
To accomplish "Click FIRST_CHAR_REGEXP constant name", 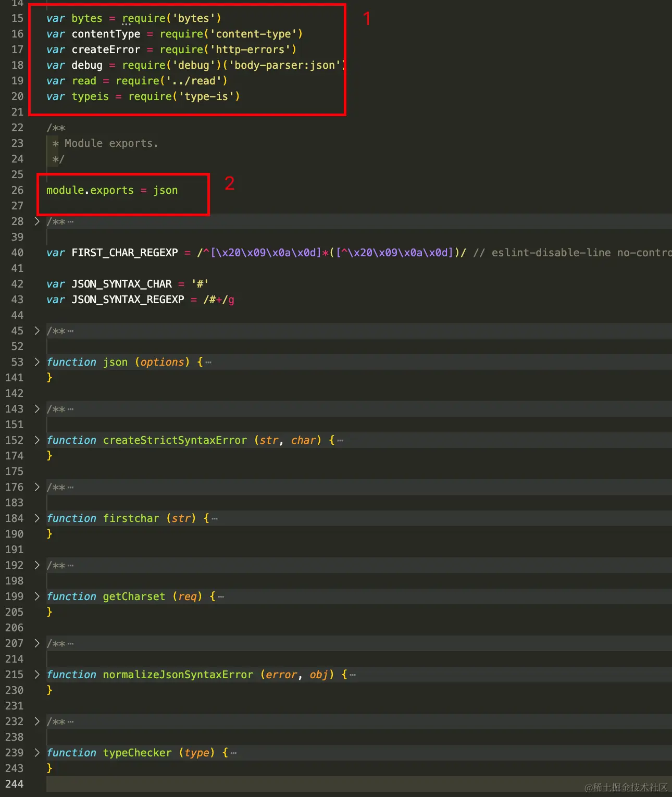I will (x=125, y=253).
